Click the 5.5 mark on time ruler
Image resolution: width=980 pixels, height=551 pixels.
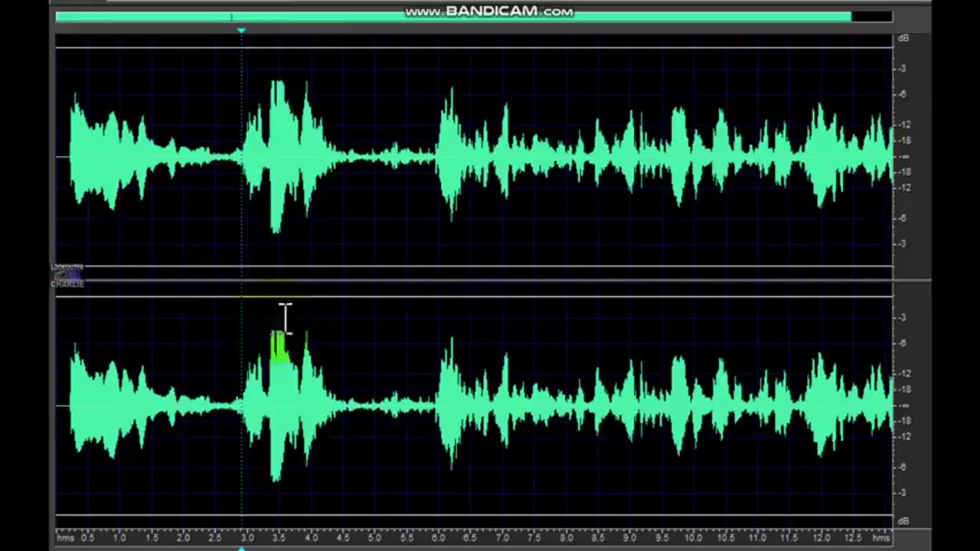point(407,538)
